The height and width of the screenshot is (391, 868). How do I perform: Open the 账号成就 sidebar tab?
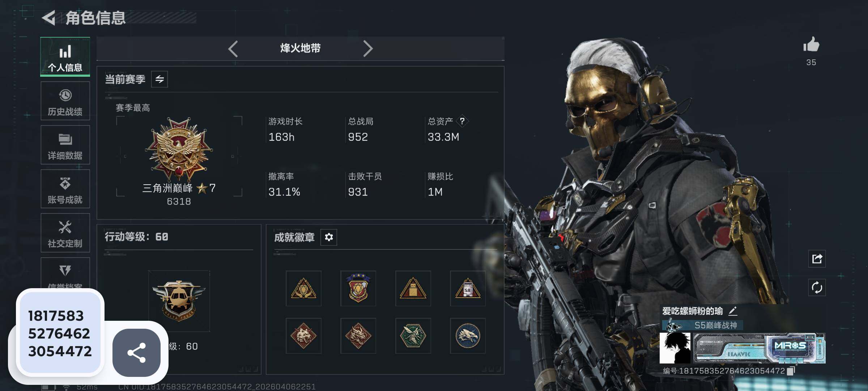click(x=65, y=189)
